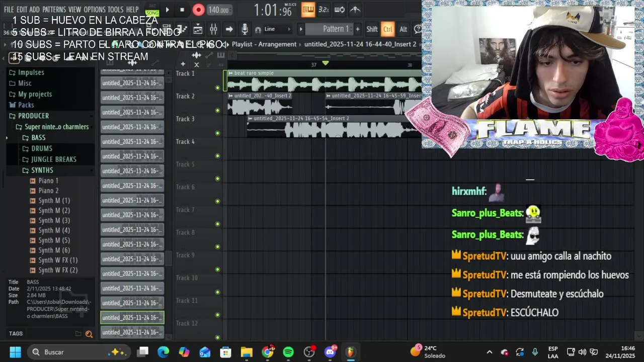
Task: Open Discord from the taskbar
Action: tap(330, 352)
